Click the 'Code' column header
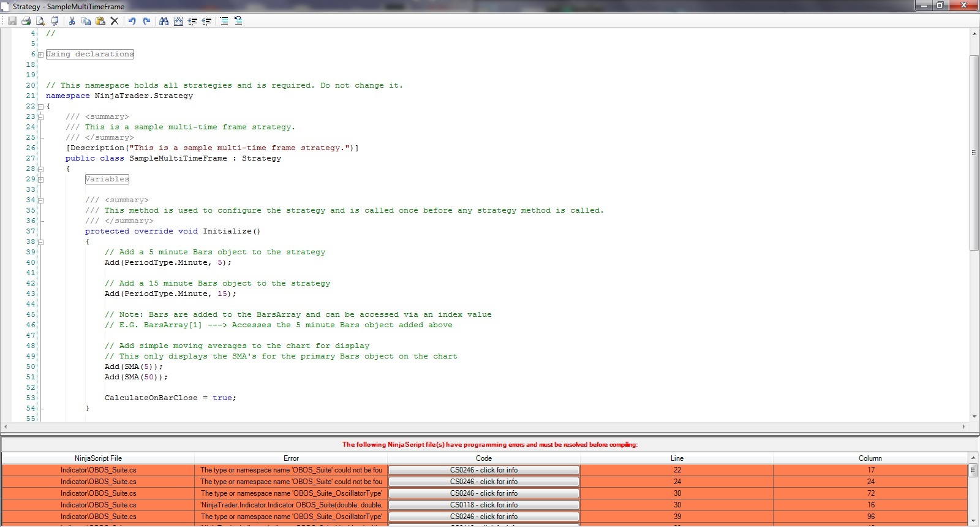The width and height of the screenshot is (980, 527). [x=484, y=458]
